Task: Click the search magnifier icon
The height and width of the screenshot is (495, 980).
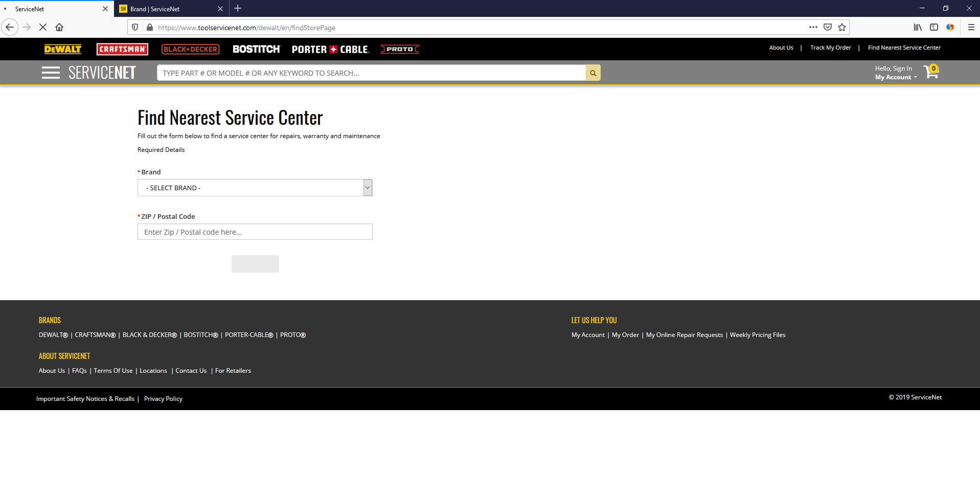Action: pos(592,73)
